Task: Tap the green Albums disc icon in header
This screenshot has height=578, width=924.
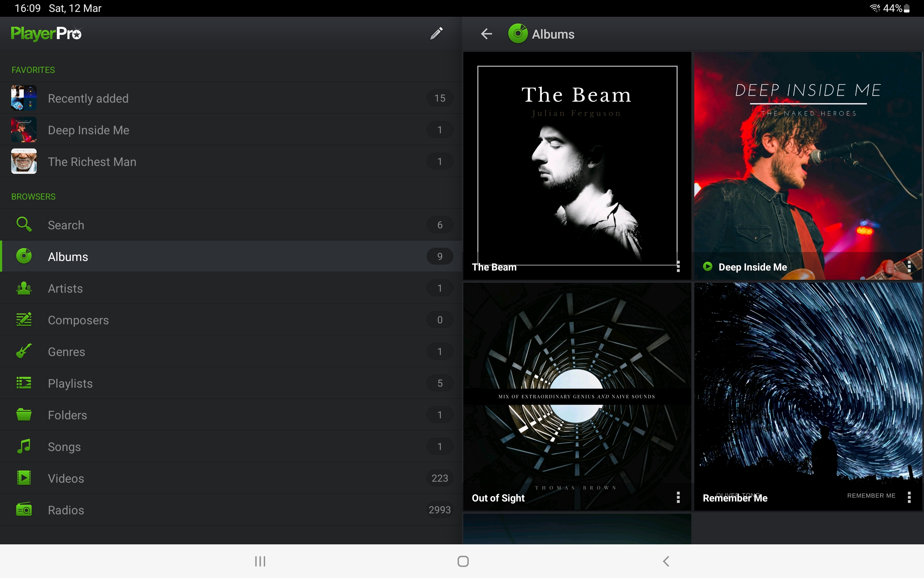Action: pyautogui.click(x=518, y=34)
